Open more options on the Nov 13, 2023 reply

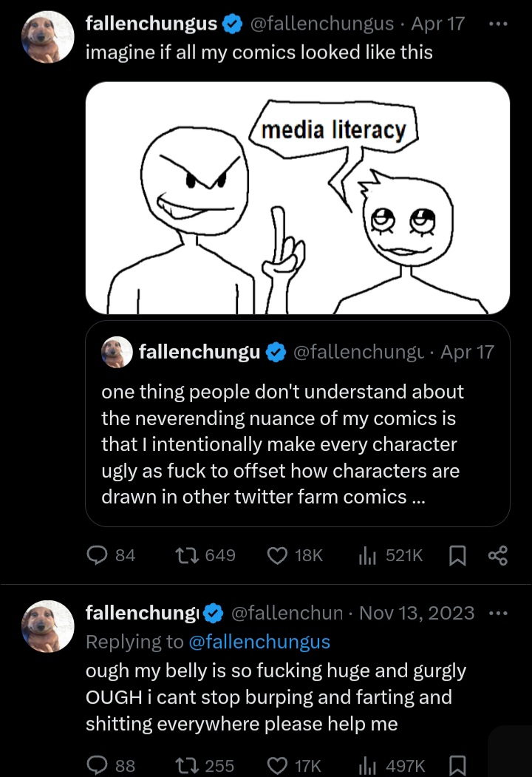point(499,613)
